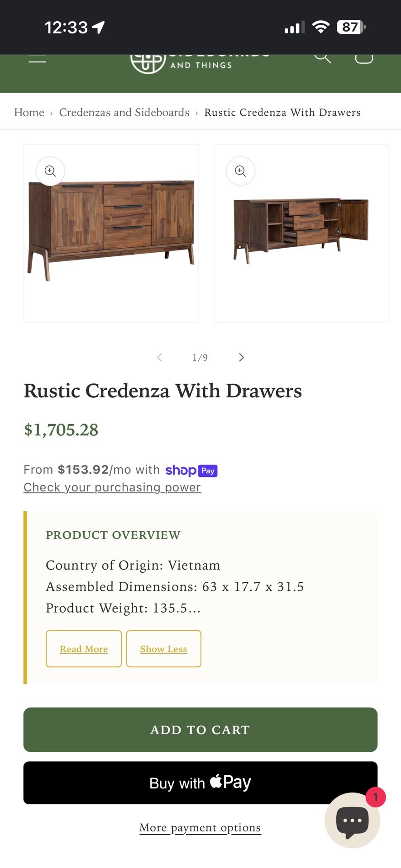Open the chat support bubble
Viewport: 401px width, 868px height.
(352, 820)
